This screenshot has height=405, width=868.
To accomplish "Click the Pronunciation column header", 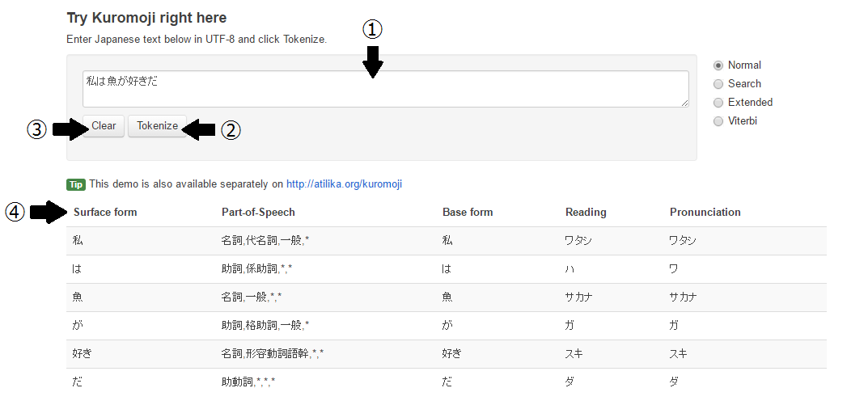I will (705, 213).
